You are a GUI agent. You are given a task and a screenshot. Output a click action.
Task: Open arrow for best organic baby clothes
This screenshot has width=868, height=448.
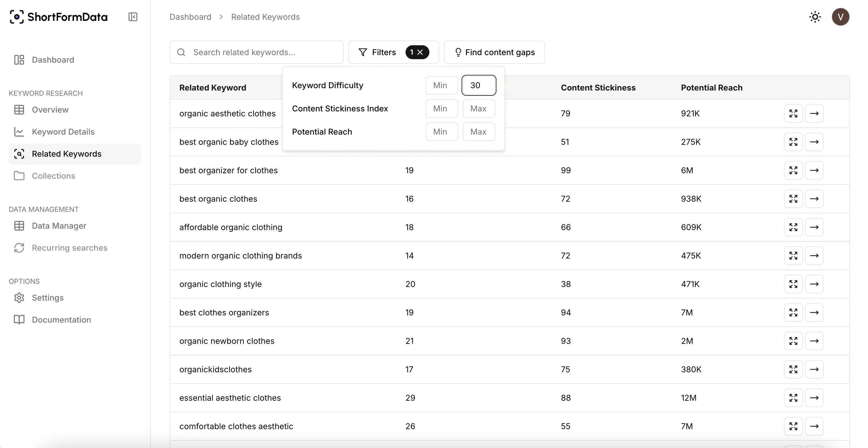[814, 142]
